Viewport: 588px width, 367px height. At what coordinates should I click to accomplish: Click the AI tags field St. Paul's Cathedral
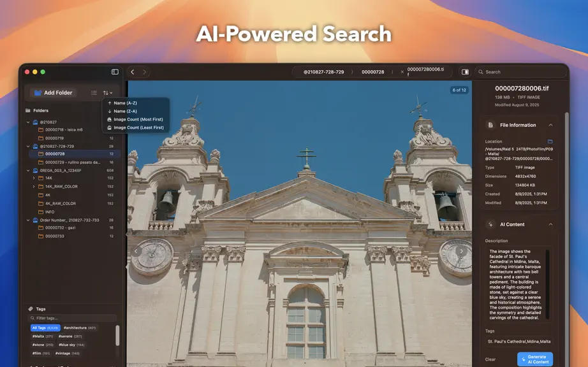click(x=519, y=342)
